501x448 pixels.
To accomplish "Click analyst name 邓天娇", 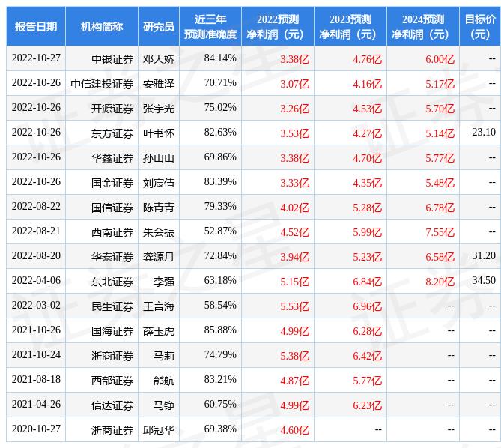I will tap(159, 59).
